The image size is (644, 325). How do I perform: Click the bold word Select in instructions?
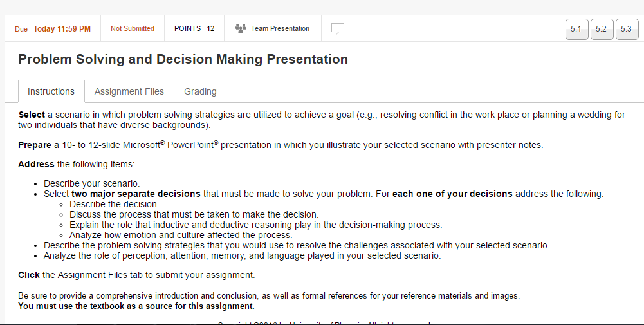pos(32,115)
